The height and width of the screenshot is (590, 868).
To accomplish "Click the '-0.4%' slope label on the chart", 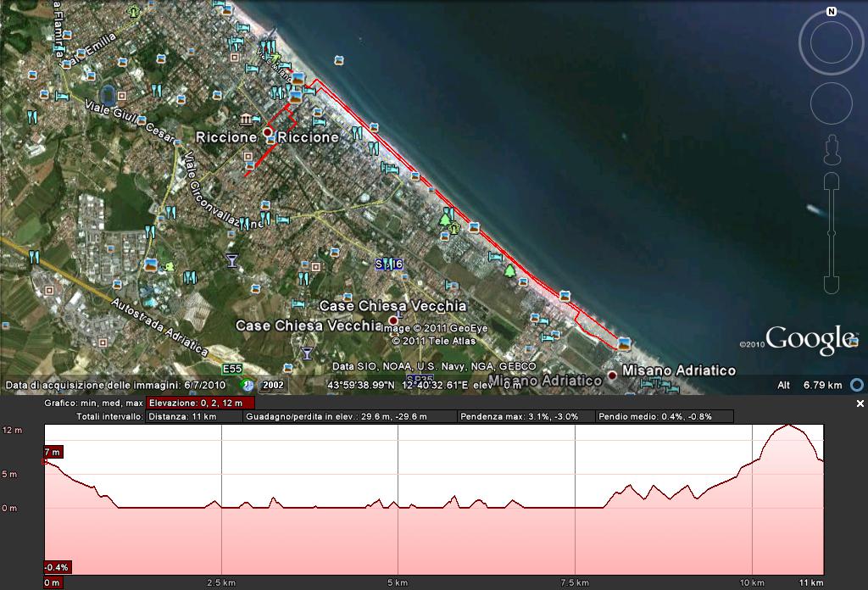I will 57,567.
